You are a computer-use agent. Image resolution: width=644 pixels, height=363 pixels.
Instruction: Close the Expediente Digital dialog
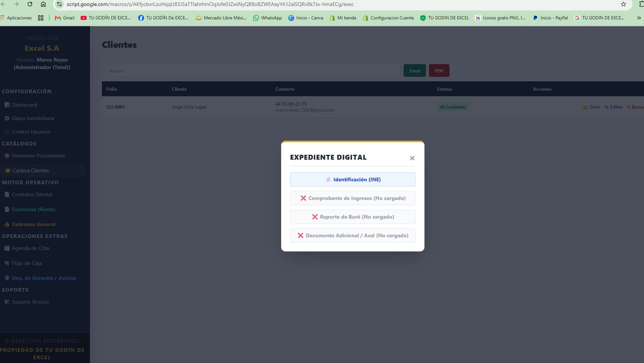412,158
